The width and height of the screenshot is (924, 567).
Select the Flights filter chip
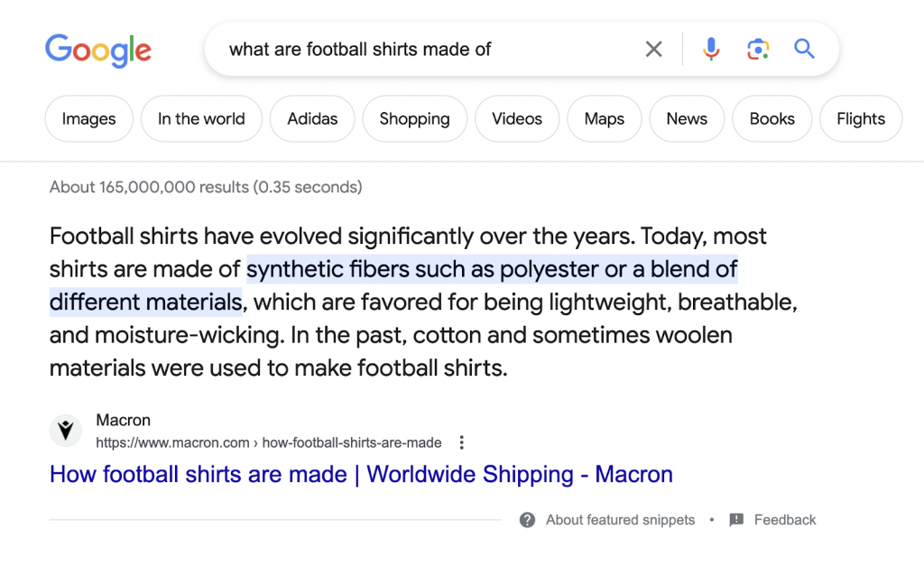pos(860,118)
